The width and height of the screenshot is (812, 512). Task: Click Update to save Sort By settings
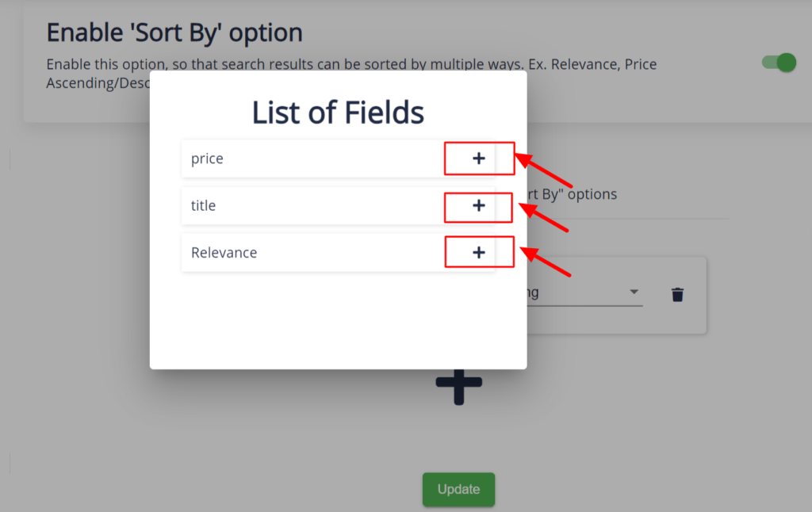(x=458, y=489)
